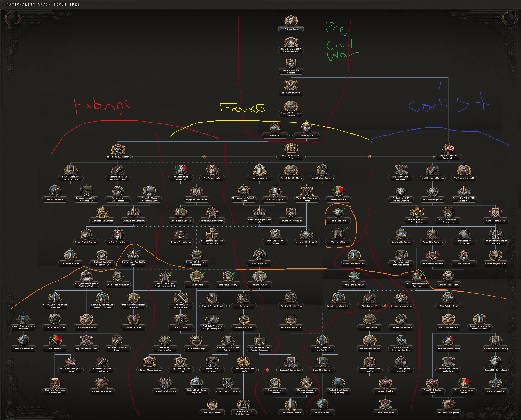The height and width of the screenshot is (420, 521).
Task: Click The Condor Legion focus icon
Action: tap(212, 170)
